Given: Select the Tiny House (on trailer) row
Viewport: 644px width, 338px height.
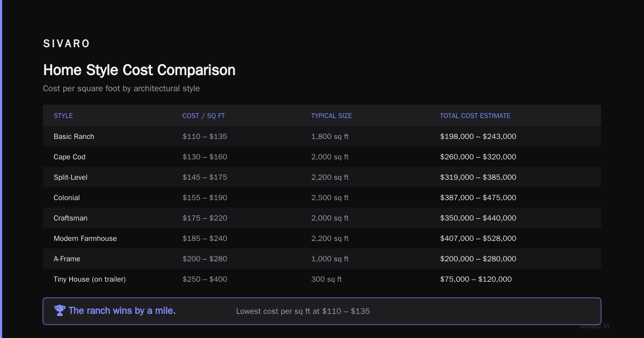Looking at the screenshot, I should tap(322, 279).
